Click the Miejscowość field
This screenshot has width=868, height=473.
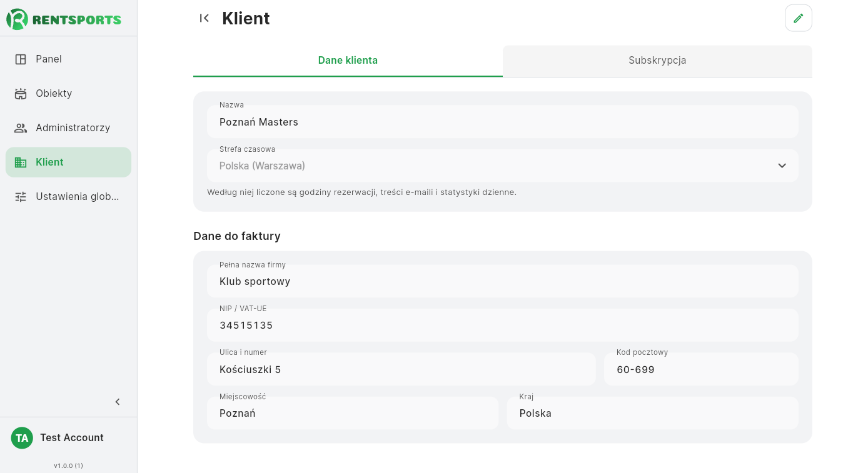coord(353,413)
